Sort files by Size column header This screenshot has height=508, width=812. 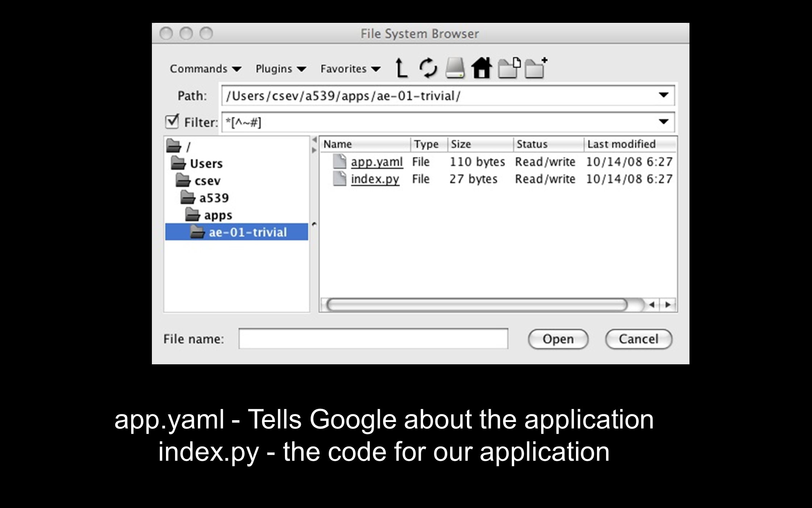[x=481, y=144]
